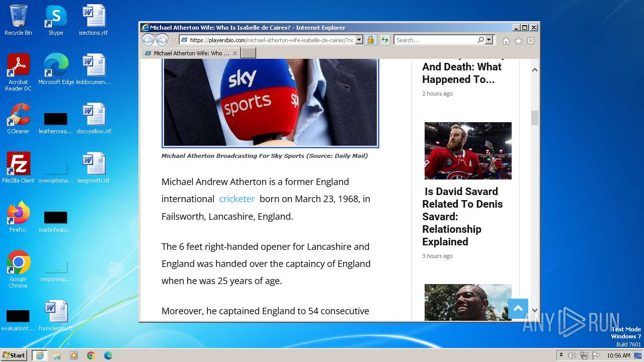Image resolution: width=644 pixels, height=362 pixels.
Task: Click the David Savard hockey thumbnail
Action: [x=468, y=151]
